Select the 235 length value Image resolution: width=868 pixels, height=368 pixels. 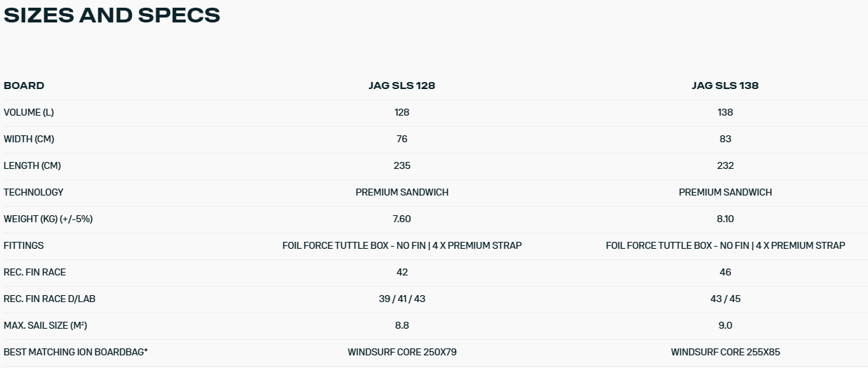pyautogui.click(x=401, y=165)
